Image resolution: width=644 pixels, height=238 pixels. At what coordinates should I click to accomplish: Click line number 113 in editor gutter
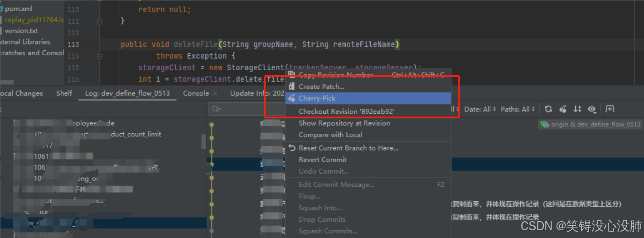73,44
